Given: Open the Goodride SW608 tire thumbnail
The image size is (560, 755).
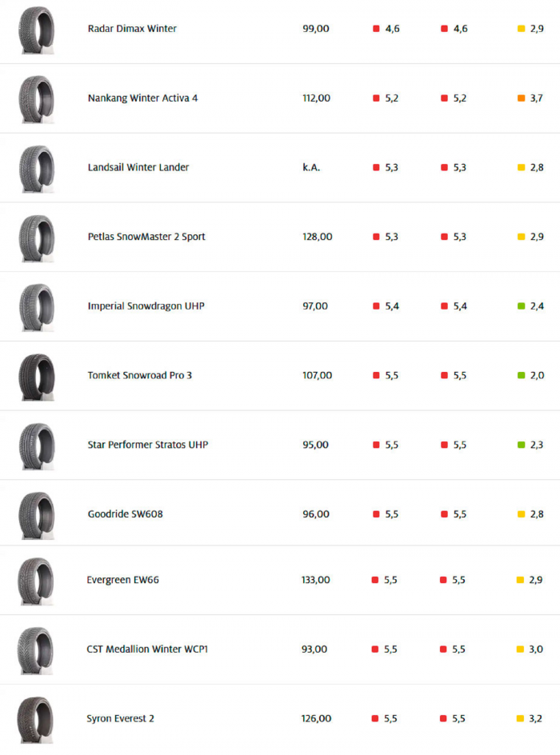Looking at the screenshot, I should click(37, 516).
